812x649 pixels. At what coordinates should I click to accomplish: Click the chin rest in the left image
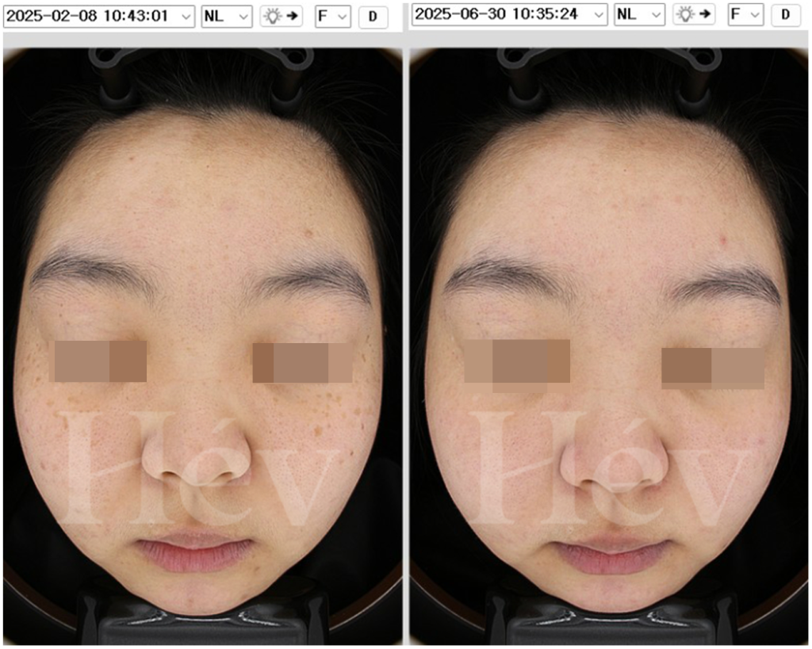[202, 622]
